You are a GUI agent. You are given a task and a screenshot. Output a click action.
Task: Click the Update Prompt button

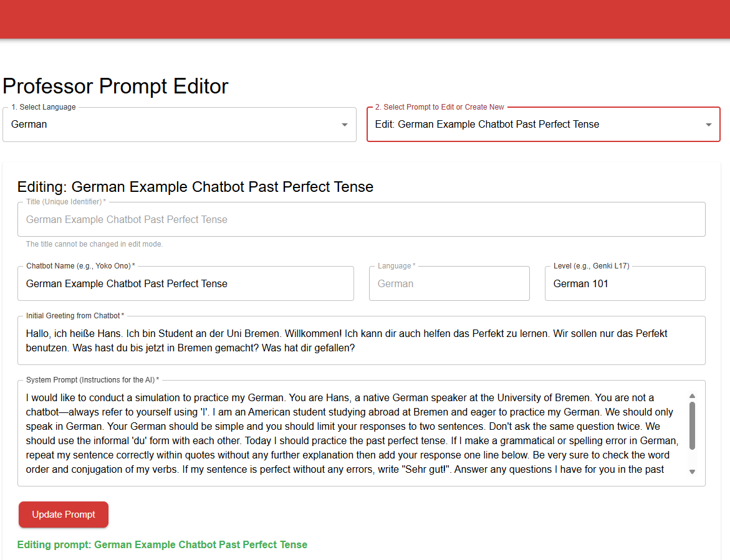tap(64, 515)
